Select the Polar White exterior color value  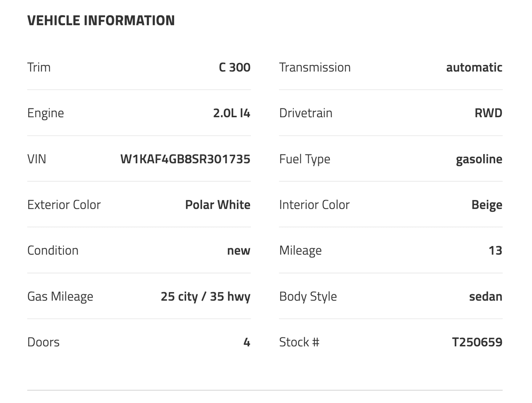coord(218,205)
